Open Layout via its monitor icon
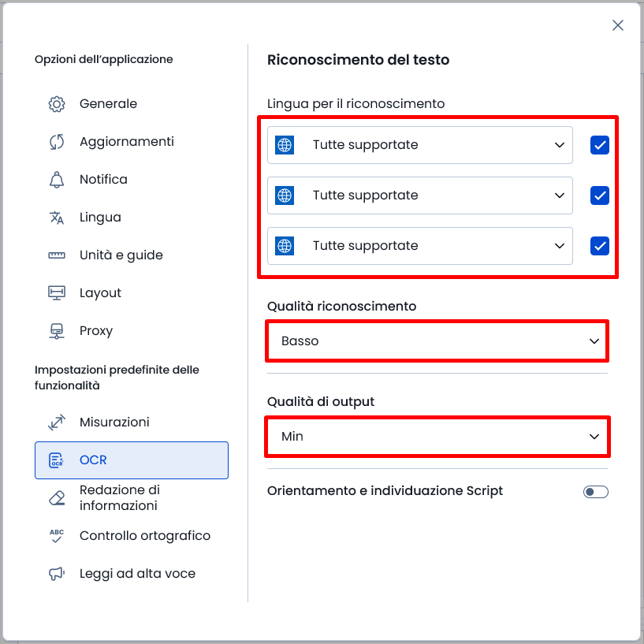This screenshot has height=644, width=644. coord(57,293)
